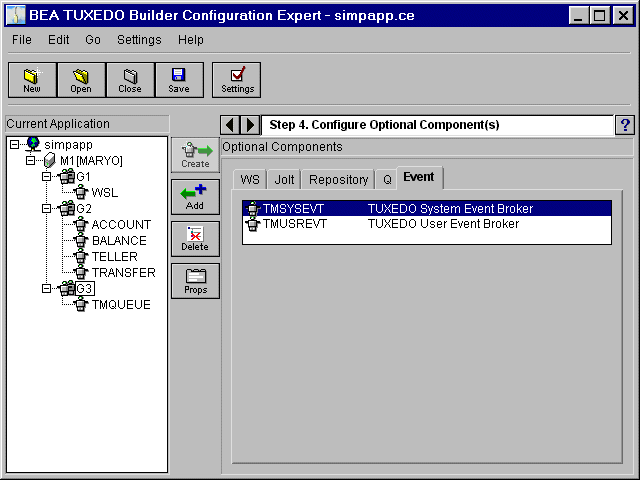Click the Create button
The height and width of the screenshot is (480, 640).
click(x=196, y=155)
